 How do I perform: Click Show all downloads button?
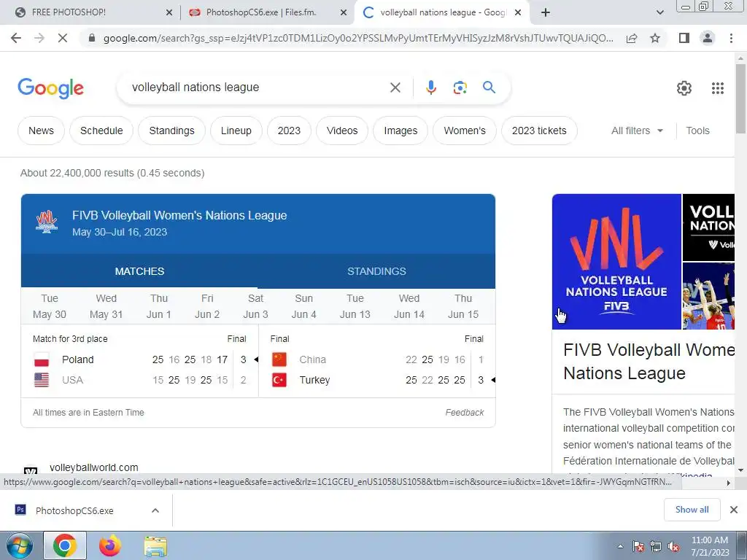pos(692,510)
